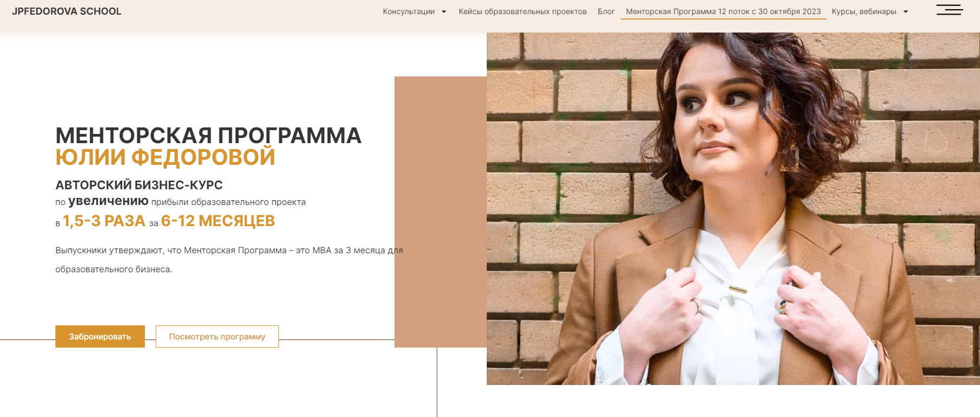Click the 1,5-3 РАЗА highlighted text
The width and height of the screenshot is (980, 417).
point(104,221)
